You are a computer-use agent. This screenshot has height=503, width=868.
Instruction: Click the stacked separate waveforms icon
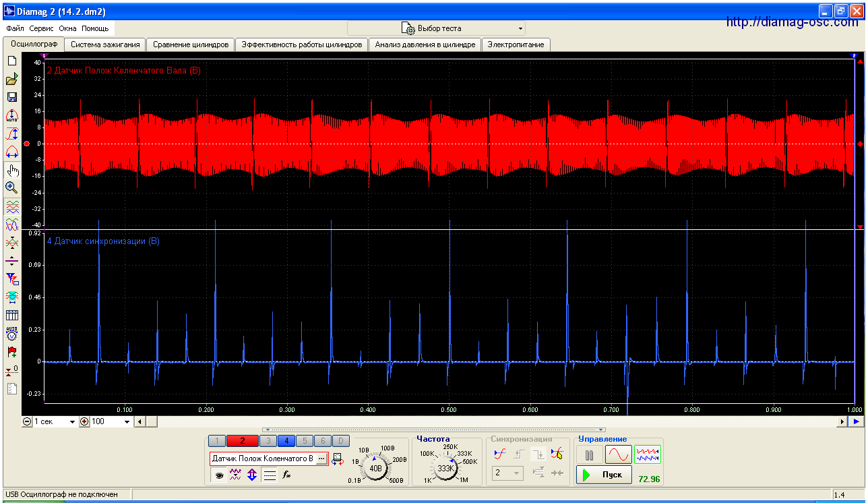pyautogui.click(x=11, y=206)
